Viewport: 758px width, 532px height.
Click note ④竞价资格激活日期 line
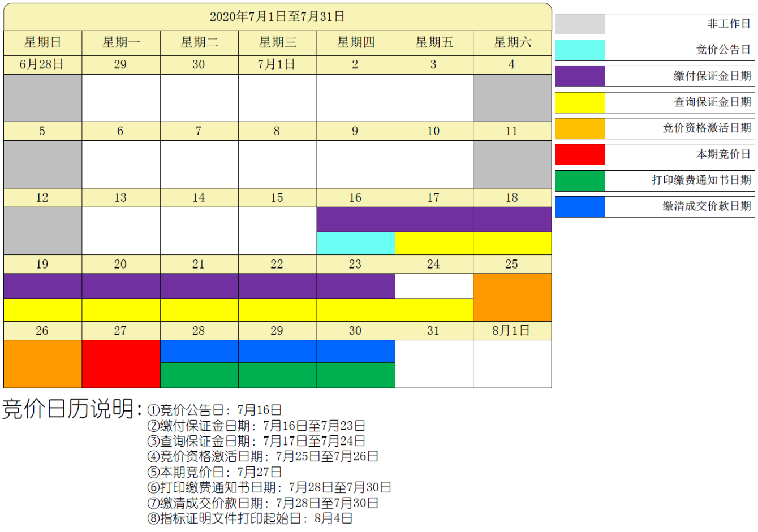[x=262, y=456]
